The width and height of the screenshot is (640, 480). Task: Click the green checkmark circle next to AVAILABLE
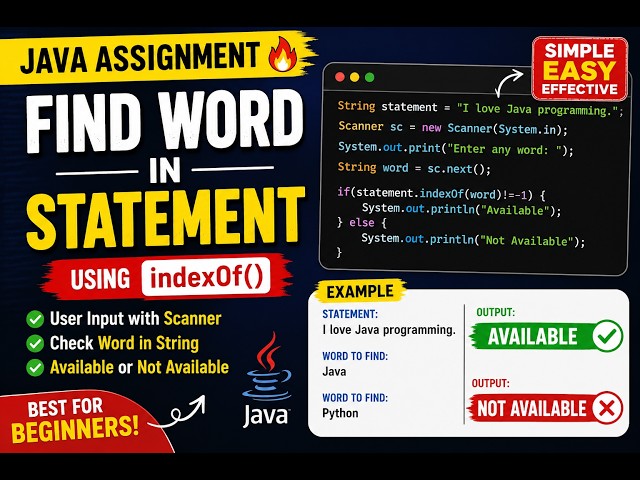tap(607, 336)
